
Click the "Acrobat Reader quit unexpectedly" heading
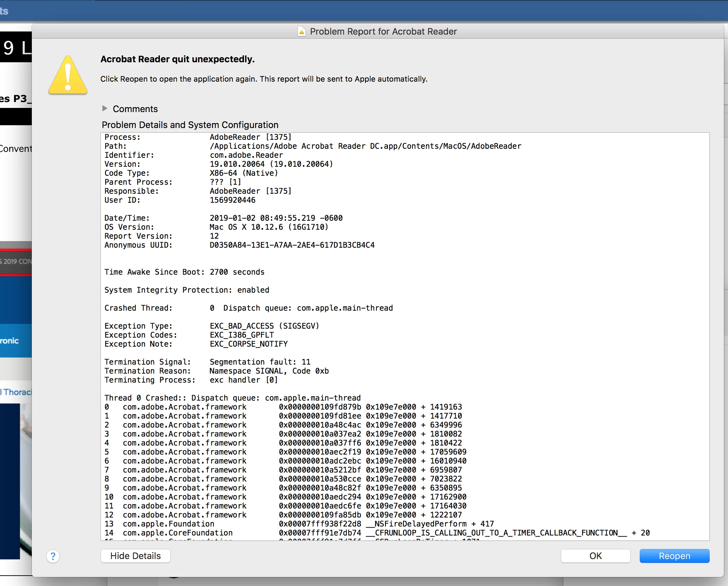(177, 59)
